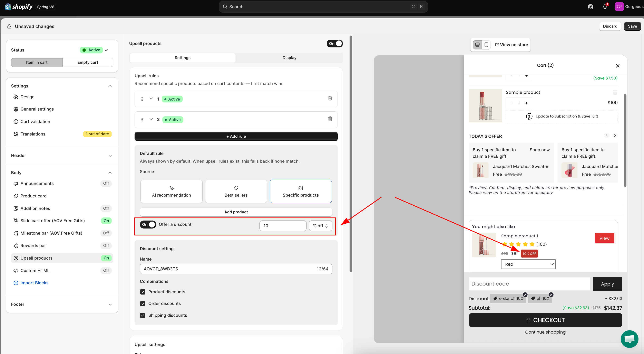Open the notifications bell
The width and height of the screenshot is (644, 354).
(605, 7)
